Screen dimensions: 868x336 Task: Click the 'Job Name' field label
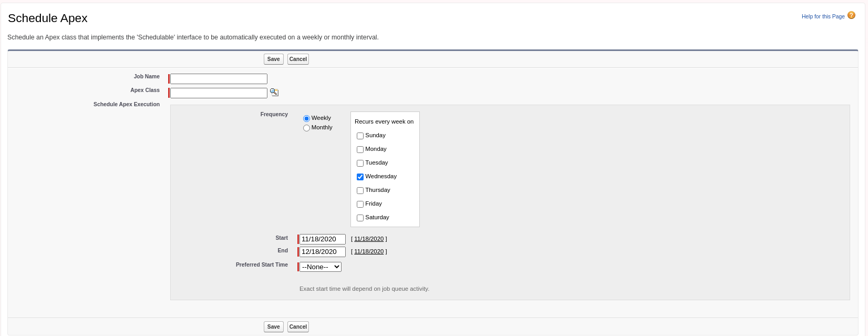pos(147,76)
